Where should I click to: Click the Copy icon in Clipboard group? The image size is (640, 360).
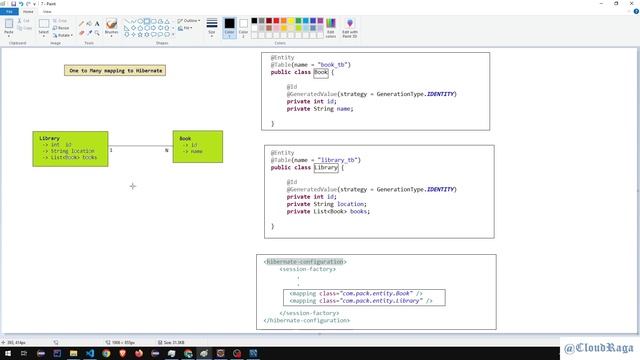coord(20,28)
